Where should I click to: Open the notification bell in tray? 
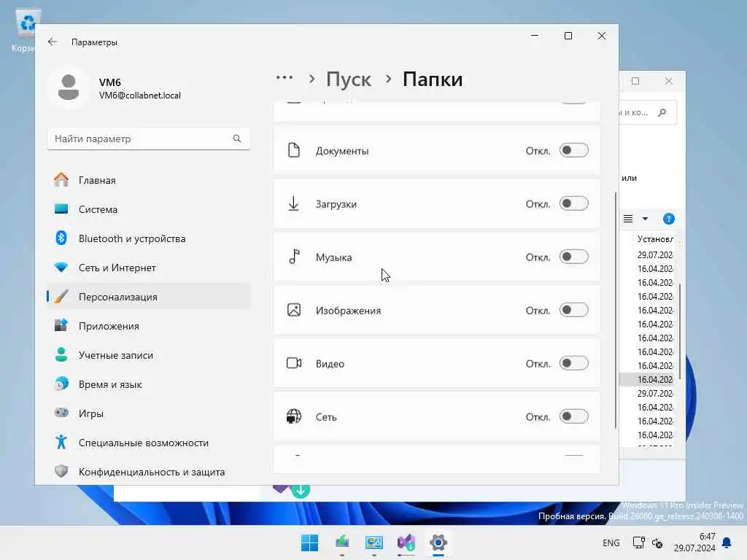pyautogui.click(x=727, y=542)
